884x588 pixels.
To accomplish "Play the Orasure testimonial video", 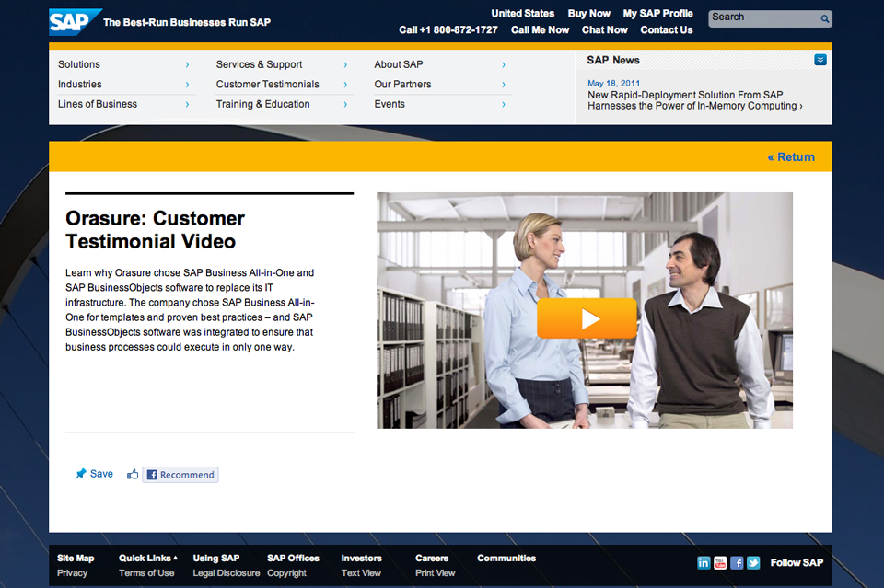I will [587, 318].
